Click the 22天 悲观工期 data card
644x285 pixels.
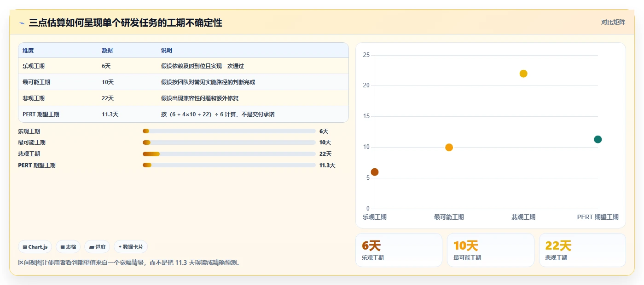pyautogui.click(x=582, y=250)
